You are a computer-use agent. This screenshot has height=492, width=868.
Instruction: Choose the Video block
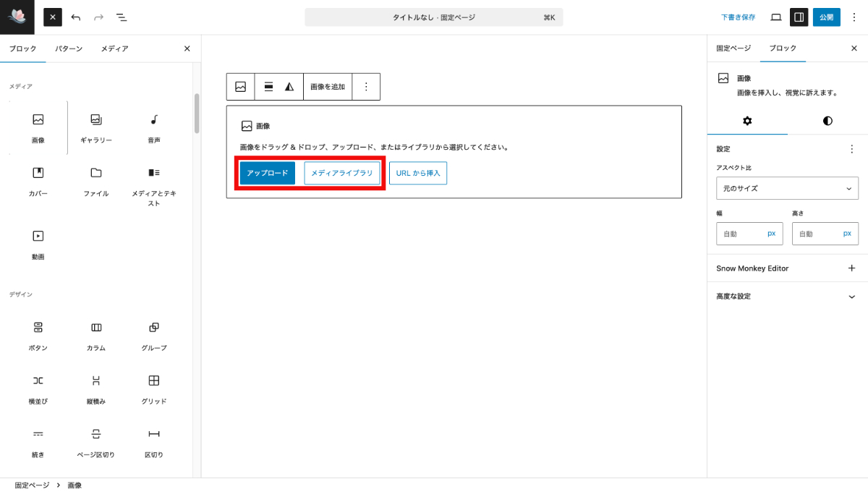tap(38, 243)
